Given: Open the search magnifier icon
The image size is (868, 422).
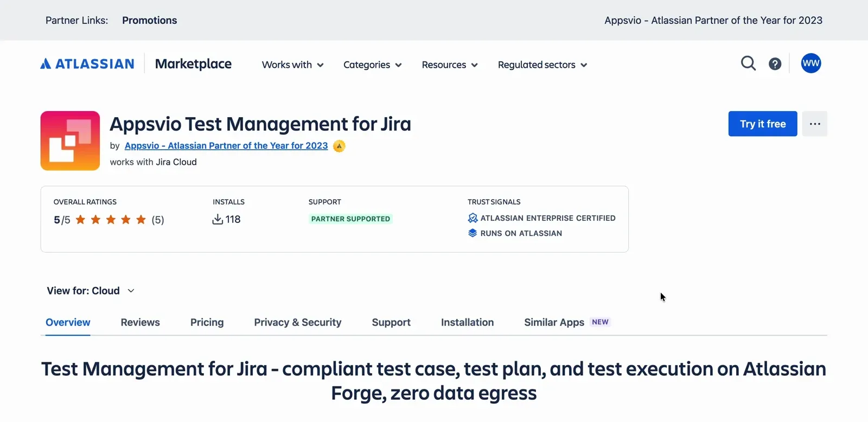Looking at the screenshot, I should (748, 63).
